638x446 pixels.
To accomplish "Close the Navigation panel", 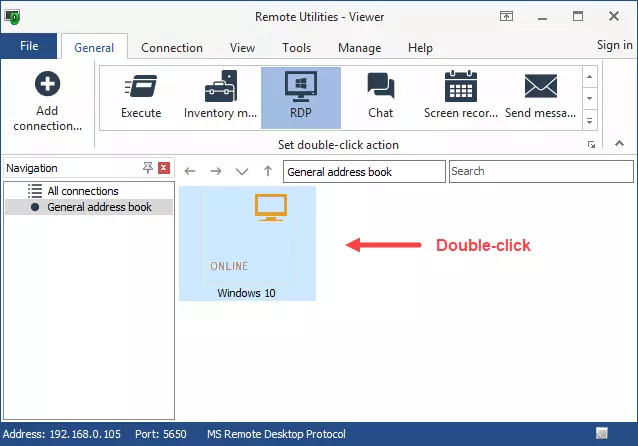I will coord(164,168).
